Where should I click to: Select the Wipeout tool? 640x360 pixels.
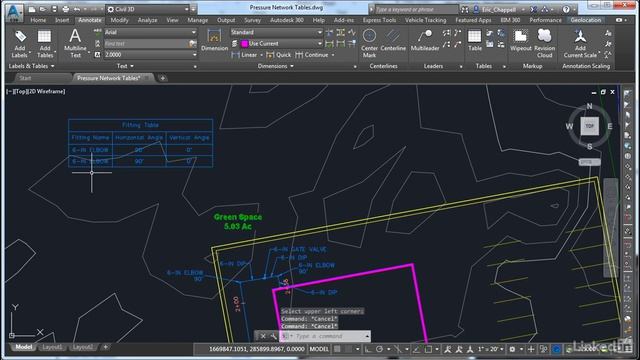(x=521, y=40)
